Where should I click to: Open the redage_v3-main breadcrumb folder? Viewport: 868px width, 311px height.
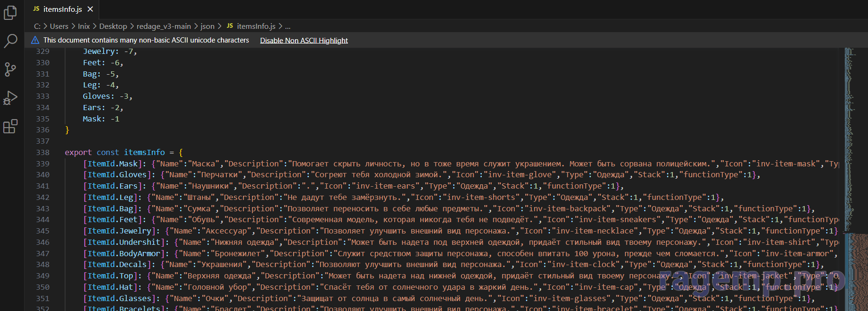164,26
